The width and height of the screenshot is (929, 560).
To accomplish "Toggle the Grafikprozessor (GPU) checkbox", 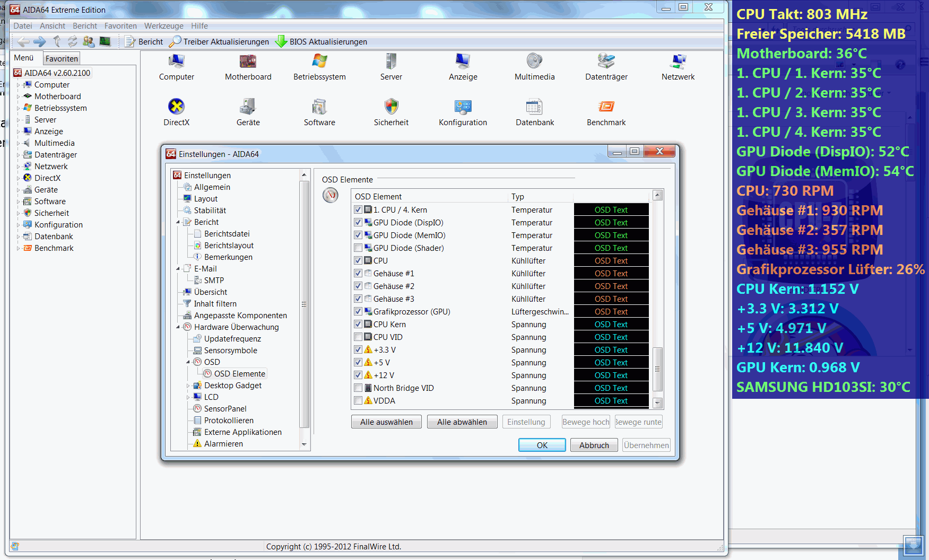I will 358,311.
